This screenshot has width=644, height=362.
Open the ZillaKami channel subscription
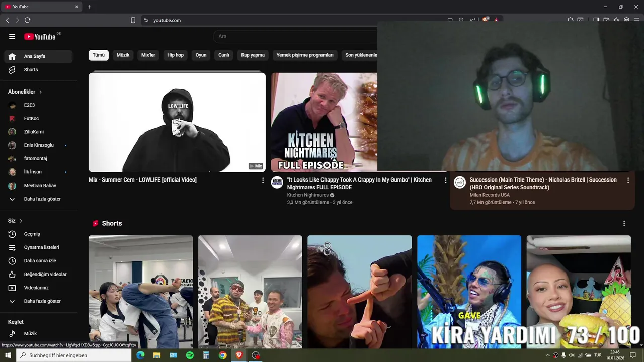click(38, 132)
